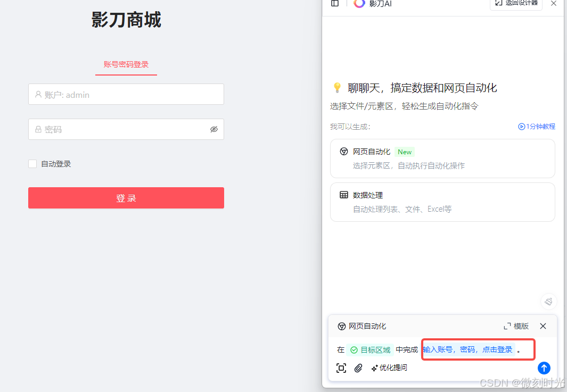The height and width of the screenshot is (392, 567).
Task: Toggle password visibility eye icon
Action: (214, 129)
